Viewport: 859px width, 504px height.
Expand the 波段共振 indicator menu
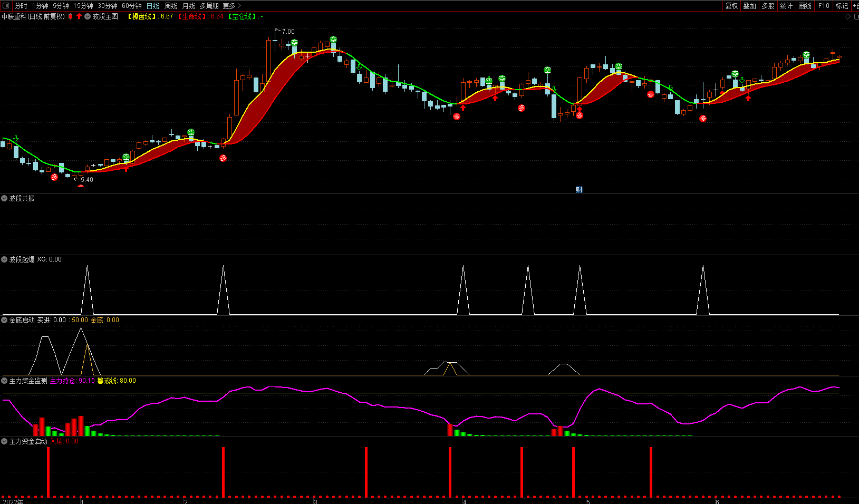pyautogui.click(x=4, y=198)
